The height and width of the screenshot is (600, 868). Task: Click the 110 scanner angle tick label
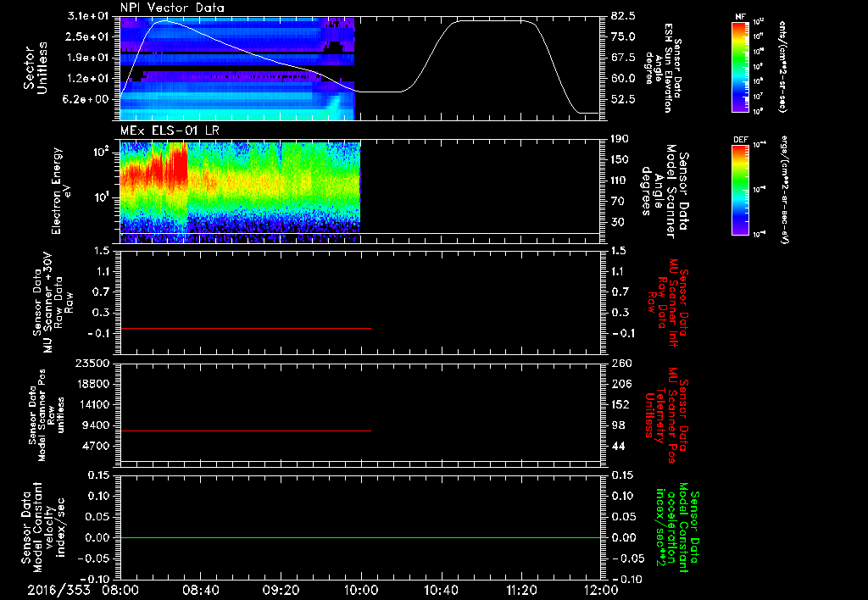click(620, 181)
